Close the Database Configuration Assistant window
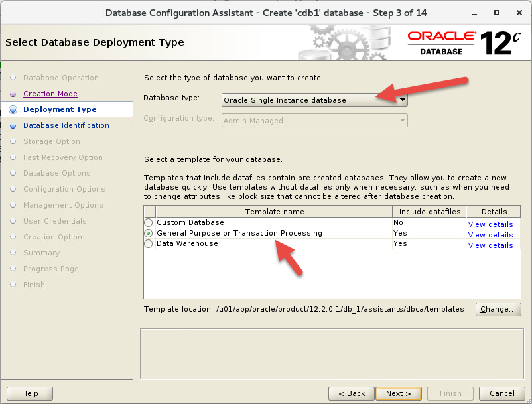Viewport: 532px width, 404px height. pyautogui.click(x=519, y=13)
